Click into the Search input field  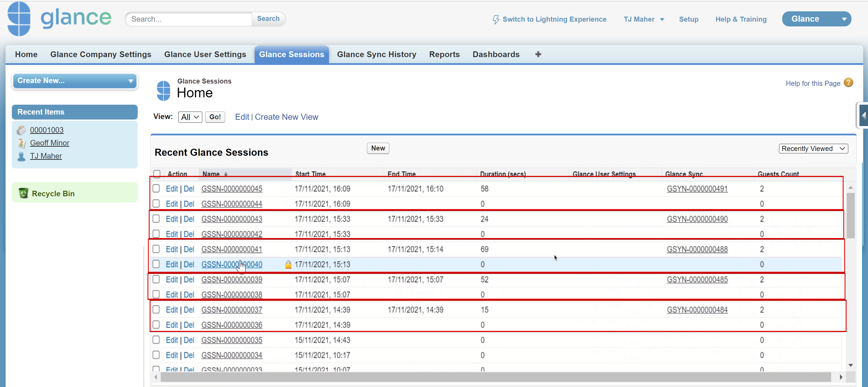tap(189, 19)
